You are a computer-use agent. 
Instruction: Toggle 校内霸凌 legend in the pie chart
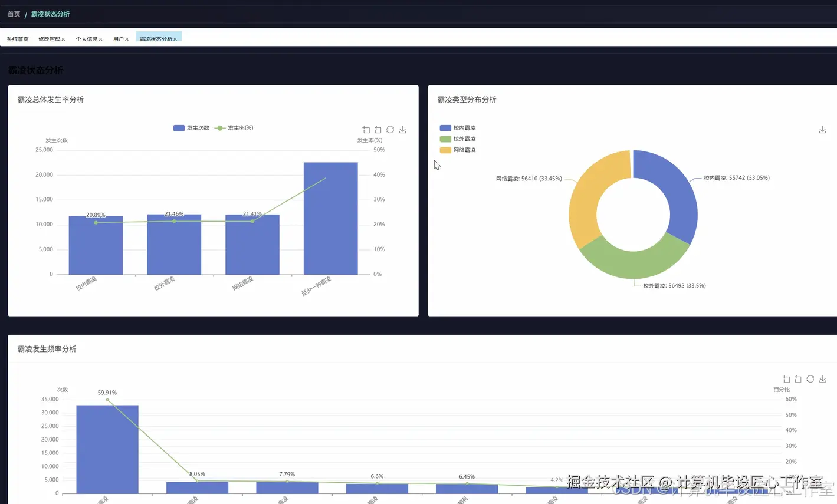[x=458, y=128]
